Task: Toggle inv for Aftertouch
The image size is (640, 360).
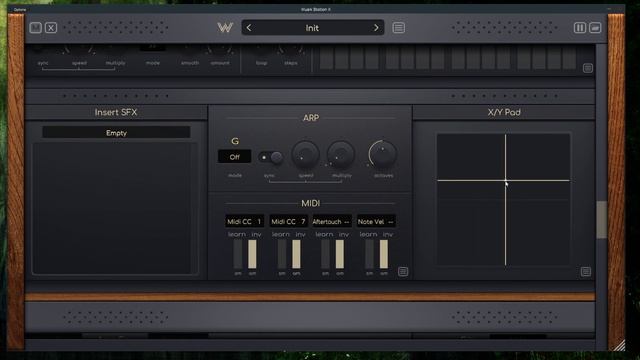Action: tap(344, 234)
